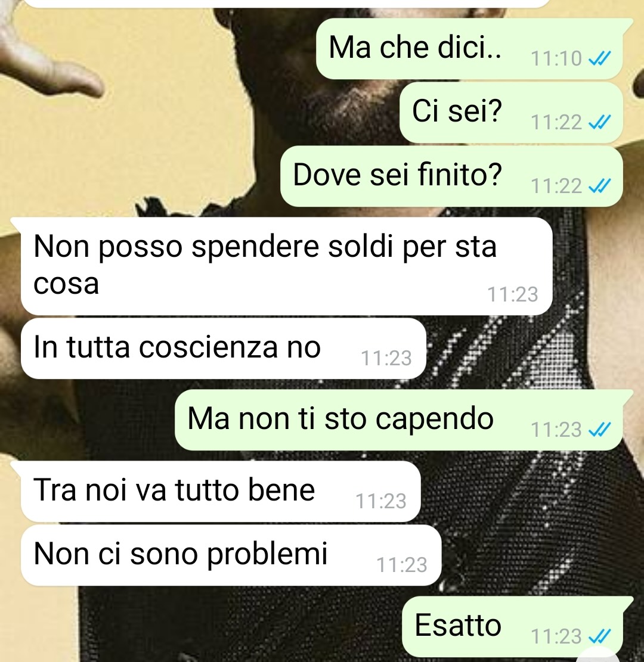This screenshot has width=644, height=662.
Task: Click the 11:10 timestamp
Action: click(556, 58)
